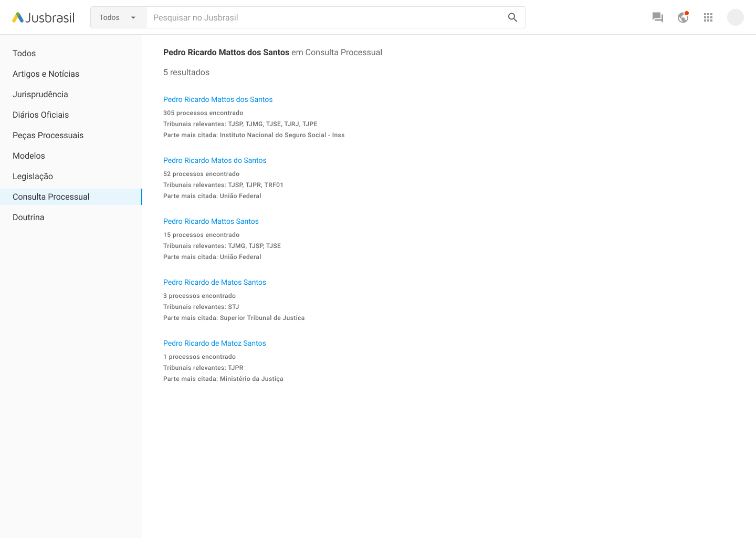
Task: Open the messages chat icon
Action: 657,18
